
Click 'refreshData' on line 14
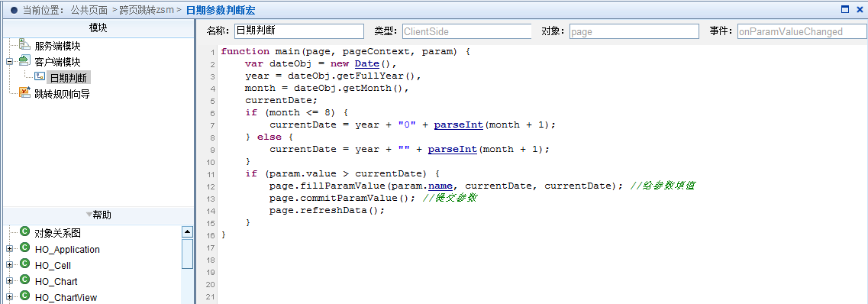coord(334,210)
